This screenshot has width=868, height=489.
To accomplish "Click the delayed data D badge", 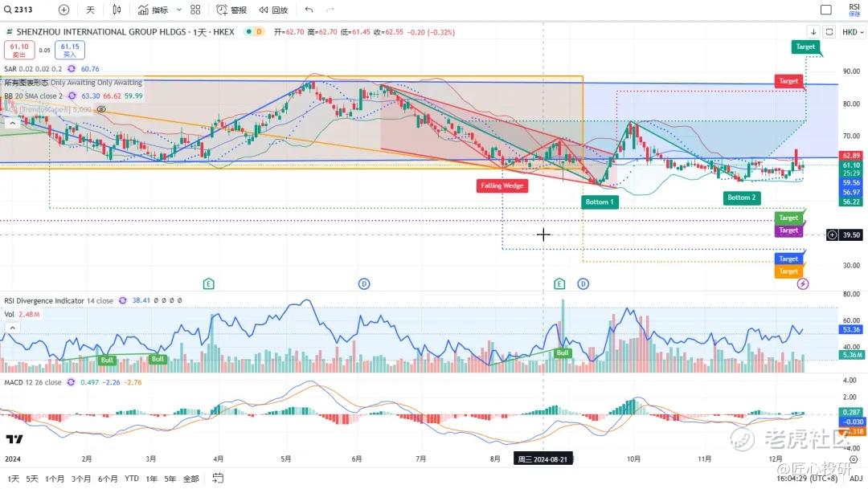I will [x=259, y=32].
